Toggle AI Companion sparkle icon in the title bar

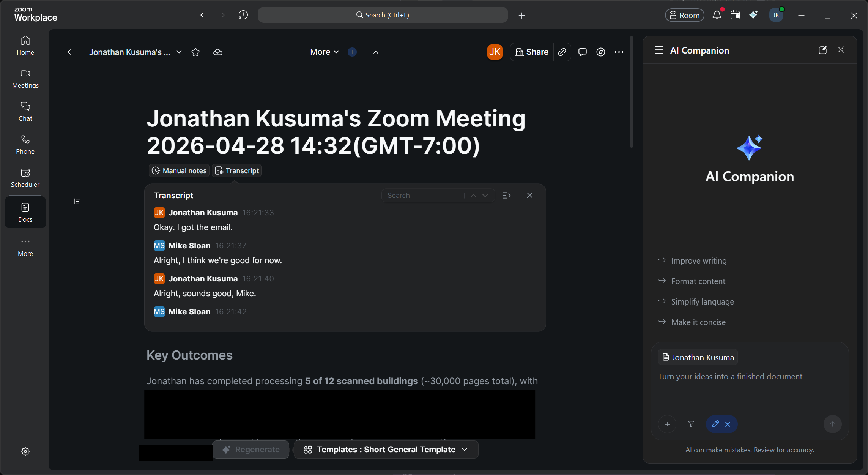pos(753,15)
